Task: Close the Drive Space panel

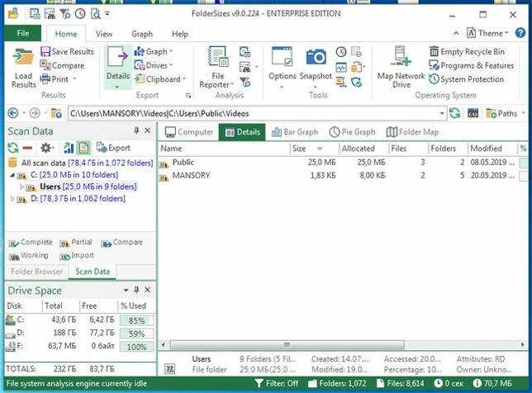Action: click(x=148, y=290)
